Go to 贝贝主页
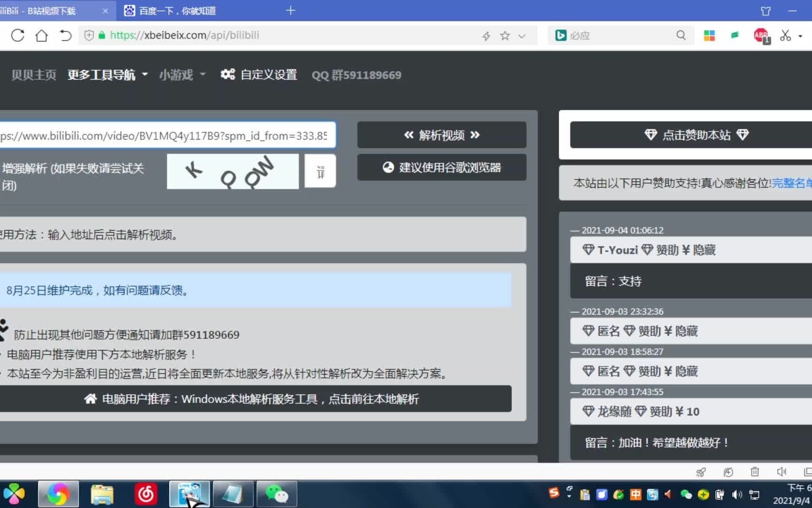Screen dimensions: 812x508 [x=34, y=75]
